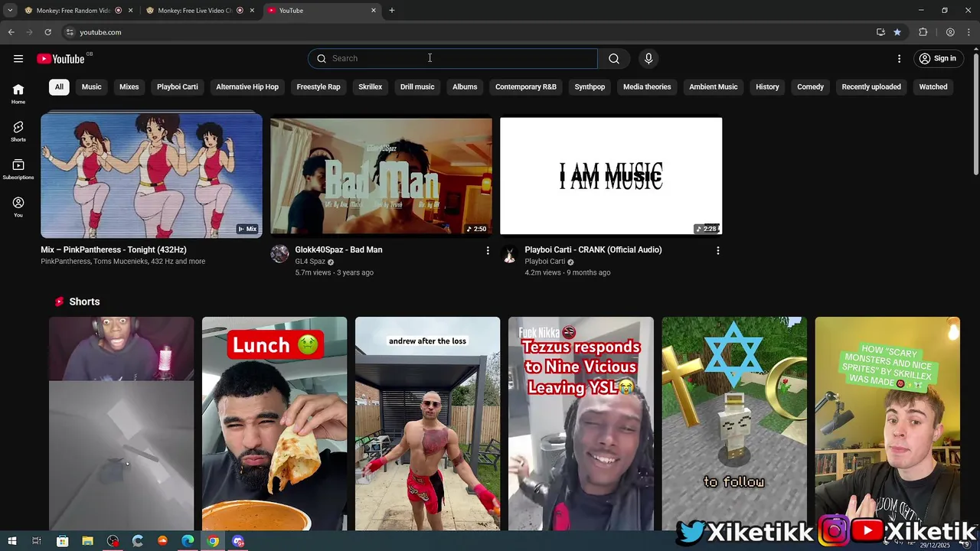
Task: Start voice search with microphone icon
Action: (x=648, y=59)
